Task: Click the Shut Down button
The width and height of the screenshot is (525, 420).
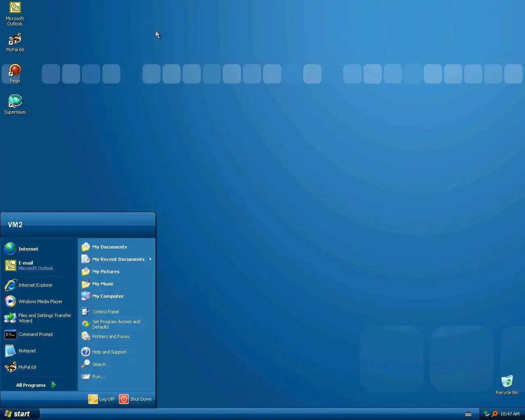Action: (135, 399)
